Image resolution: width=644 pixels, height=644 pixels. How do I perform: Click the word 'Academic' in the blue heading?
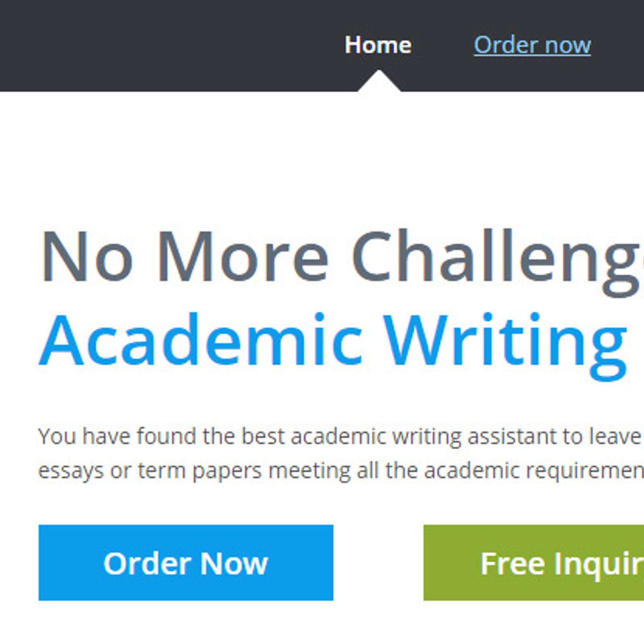point(201,340)
